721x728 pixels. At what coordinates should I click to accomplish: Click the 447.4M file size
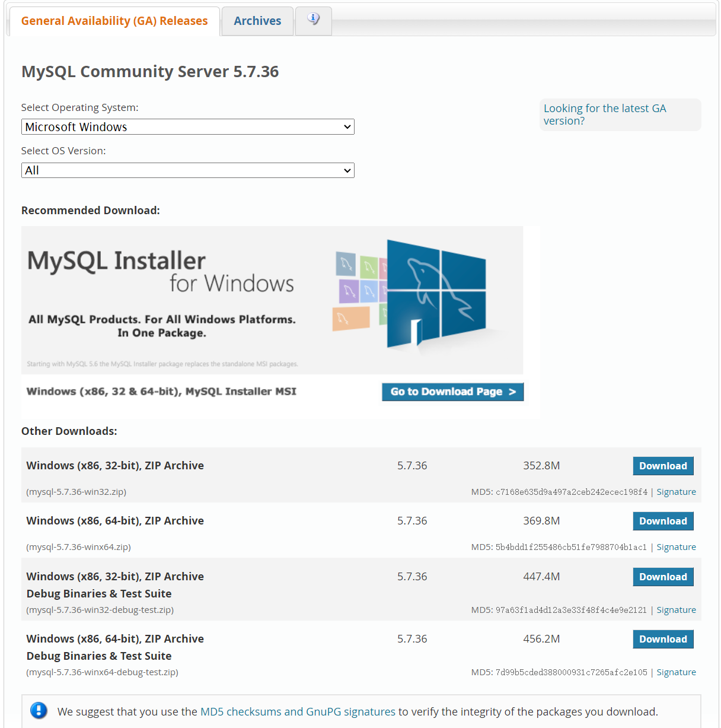541,577
